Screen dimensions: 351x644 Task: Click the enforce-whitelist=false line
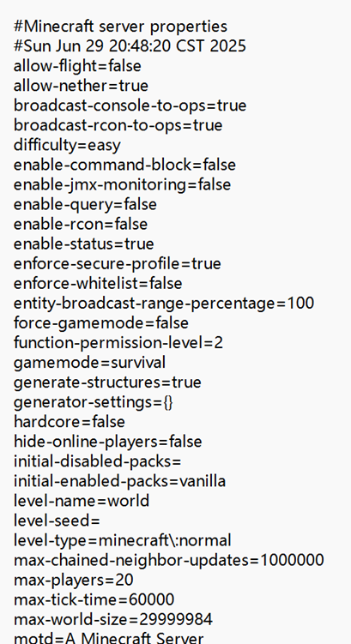(98, 283)
